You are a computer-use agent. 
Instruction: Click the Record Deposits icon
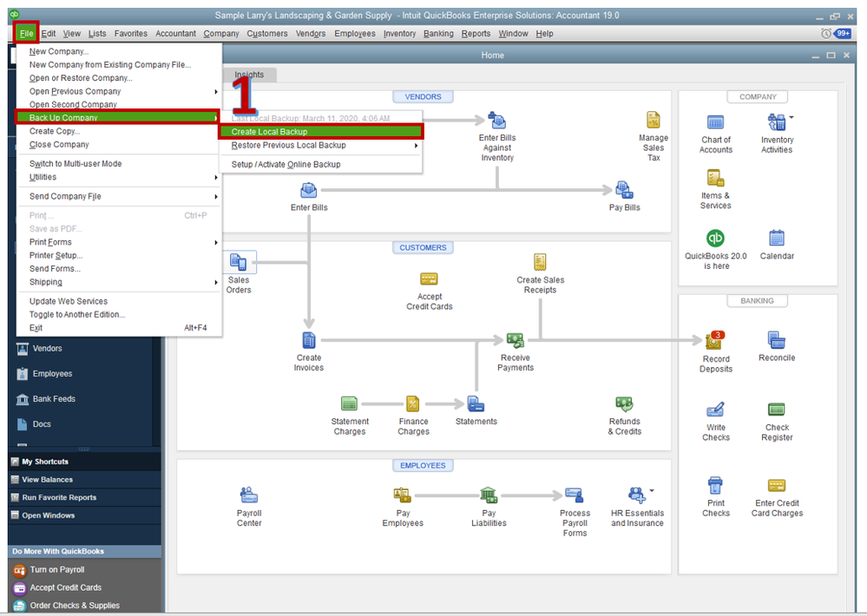click(713, 341)
